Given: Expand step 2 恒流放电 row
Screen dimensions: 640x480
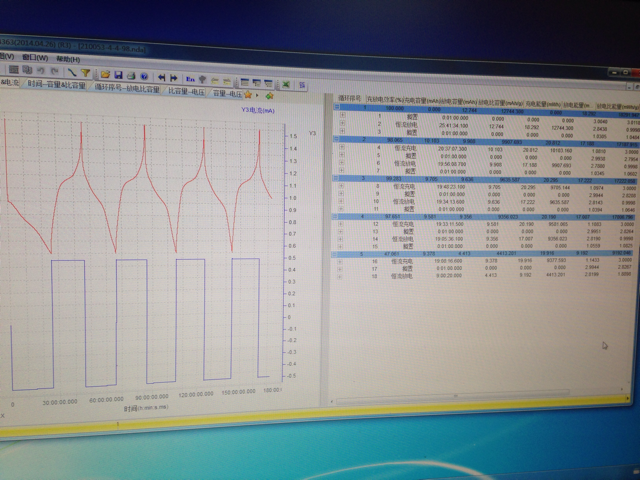Looking at the screenshot, I should (342, 123).
